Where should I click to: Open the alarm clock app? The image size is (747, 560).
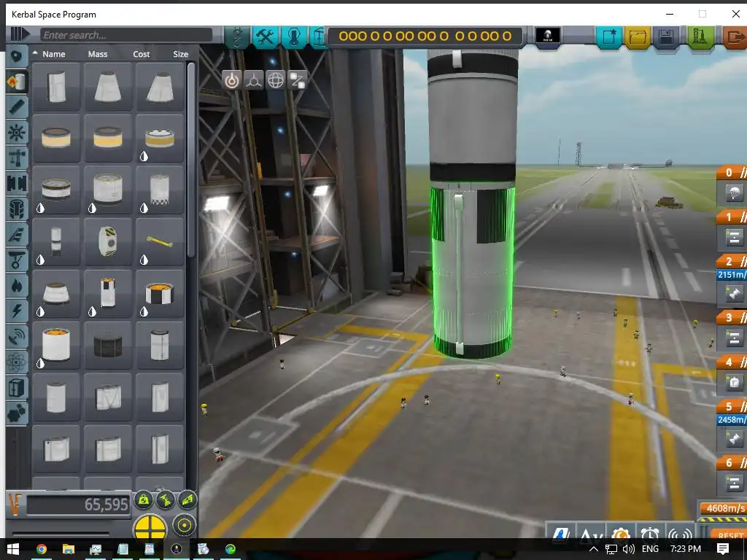650,533
